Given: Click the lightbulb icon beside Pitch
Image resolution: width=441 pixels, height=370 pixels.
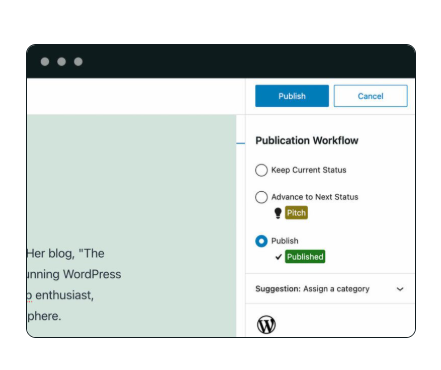Looking at the screenshot, I should (278, 213).
